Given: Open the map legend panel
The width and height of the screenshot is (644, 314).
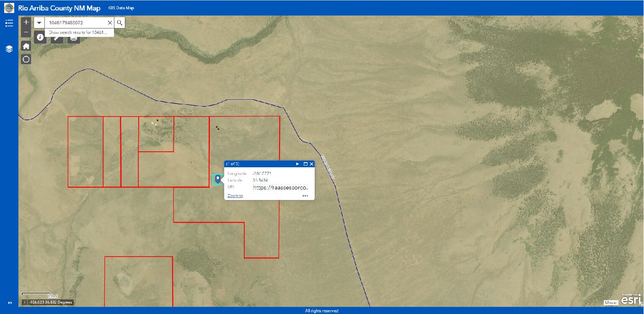Looking at the screenshot, I should (9, 23).
